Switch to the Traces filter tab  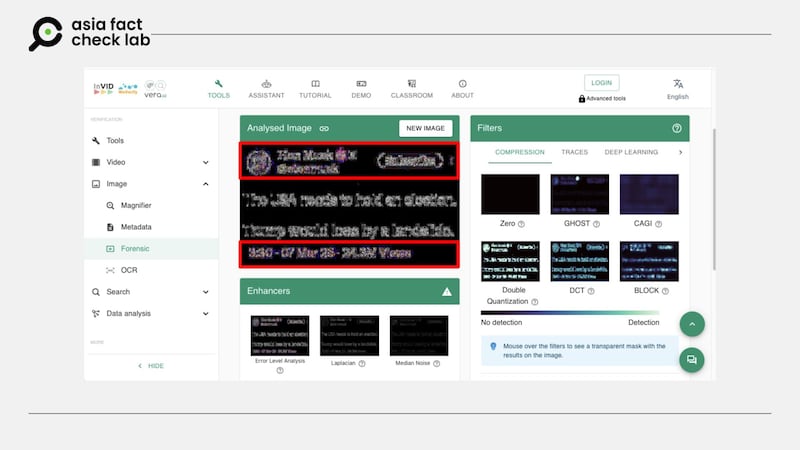click(x=574, y=152)
